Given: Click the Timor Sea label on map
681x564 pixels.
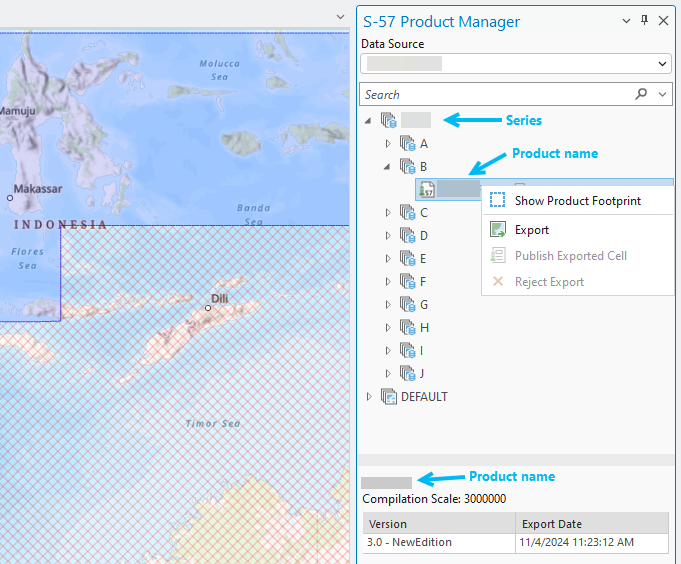Looking at the screenshot, I should pyautogui.click(x=213, y=424).
